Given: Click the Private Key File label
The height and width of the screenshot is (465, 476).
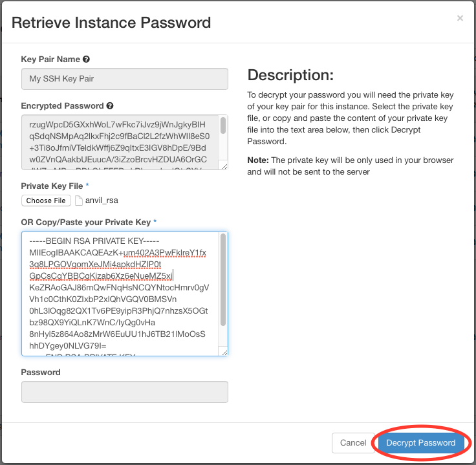Looking at the screenshot, I should pos(52,186).
